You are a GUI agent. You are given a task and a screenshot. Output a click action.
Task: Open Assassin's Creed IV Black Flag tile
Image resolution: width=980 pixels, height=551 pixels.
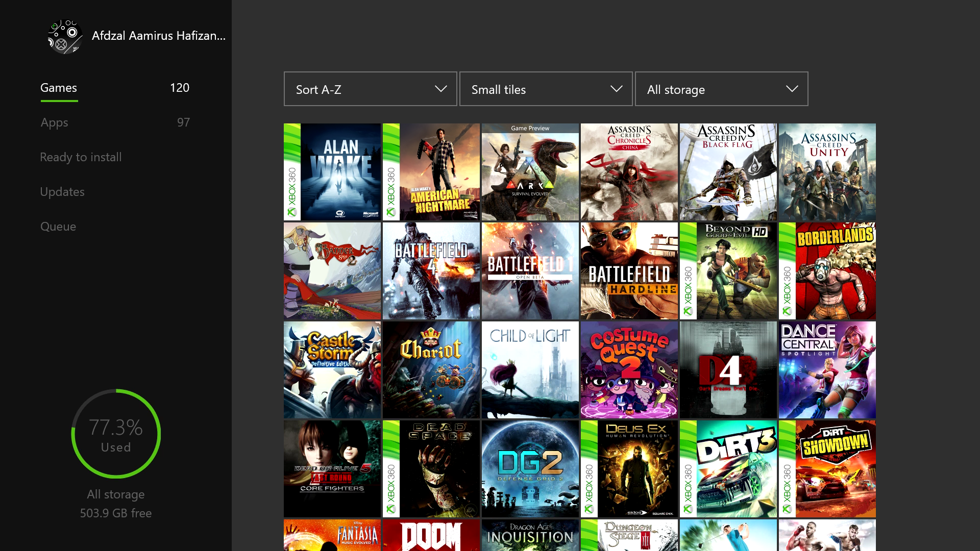pyautogui.click(x=728, y=172)
